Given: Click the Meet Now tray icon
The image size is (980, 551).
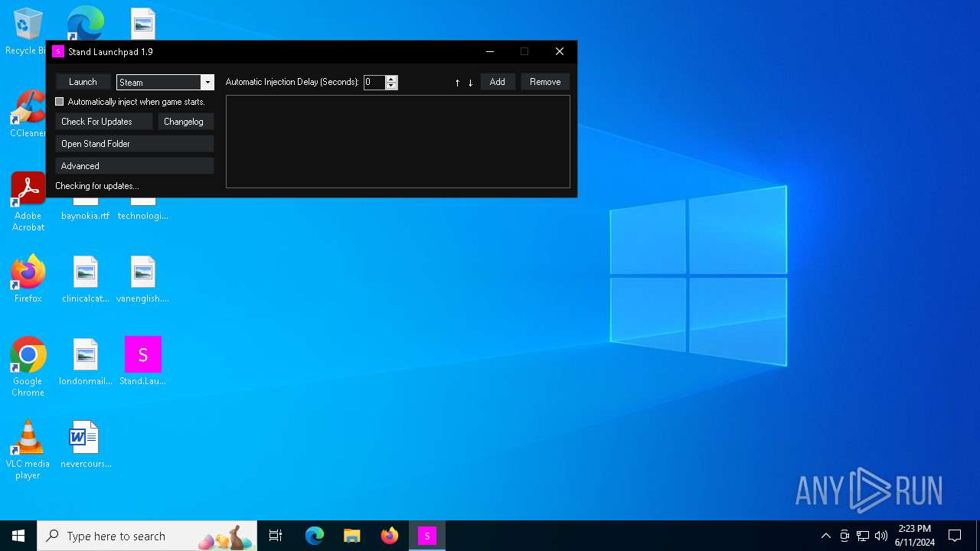Looking at the screenshot, I should pos(844,536).
